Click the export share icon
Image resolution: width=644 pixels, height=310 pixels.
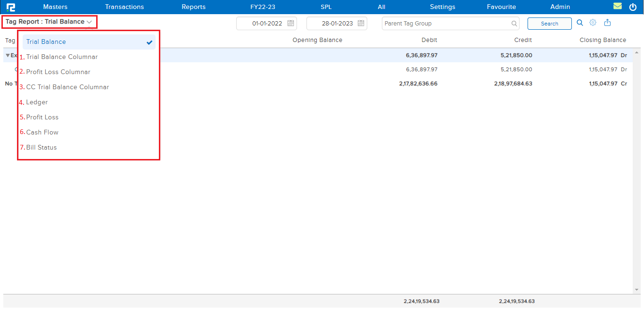607,23
